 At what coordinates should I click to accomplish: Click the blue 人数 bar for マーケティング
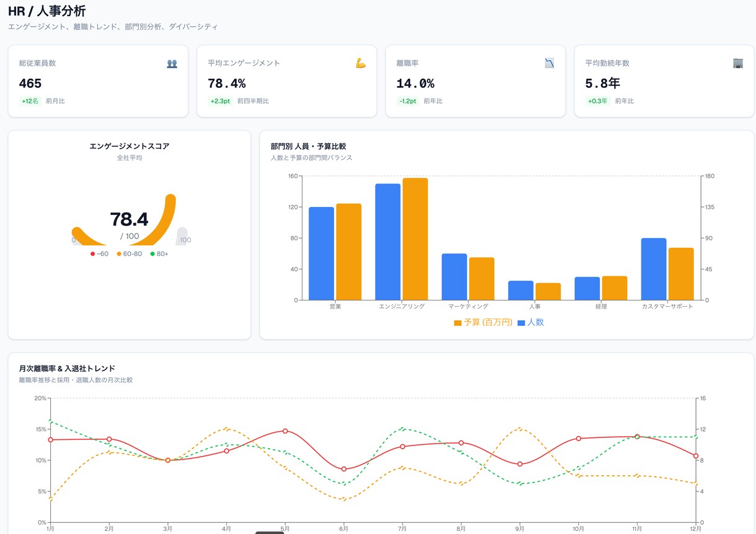[454, 277]
